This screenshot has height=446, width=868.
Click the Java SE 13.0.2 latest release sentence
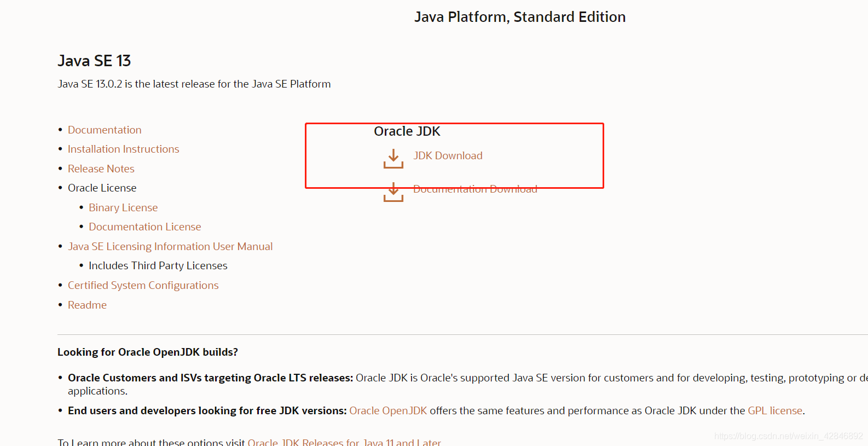coord(194,84)
